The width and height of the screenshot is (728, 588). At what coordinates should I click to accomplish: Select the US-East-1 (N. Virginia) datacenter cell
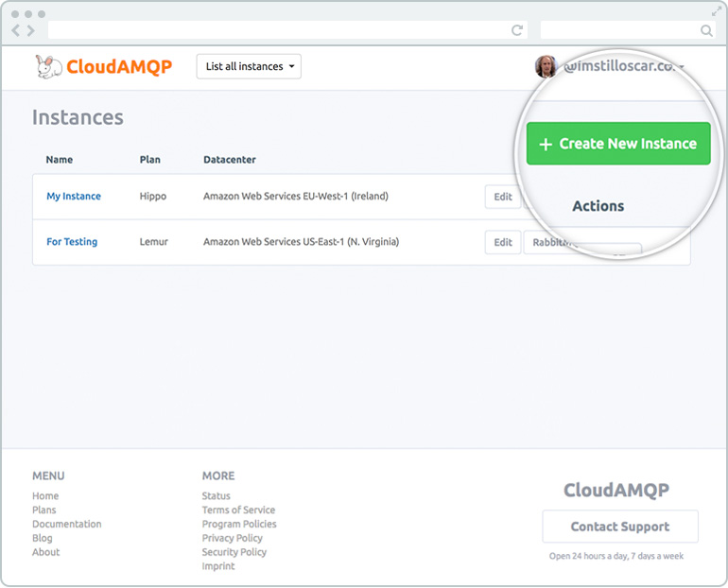pos(302,242)
